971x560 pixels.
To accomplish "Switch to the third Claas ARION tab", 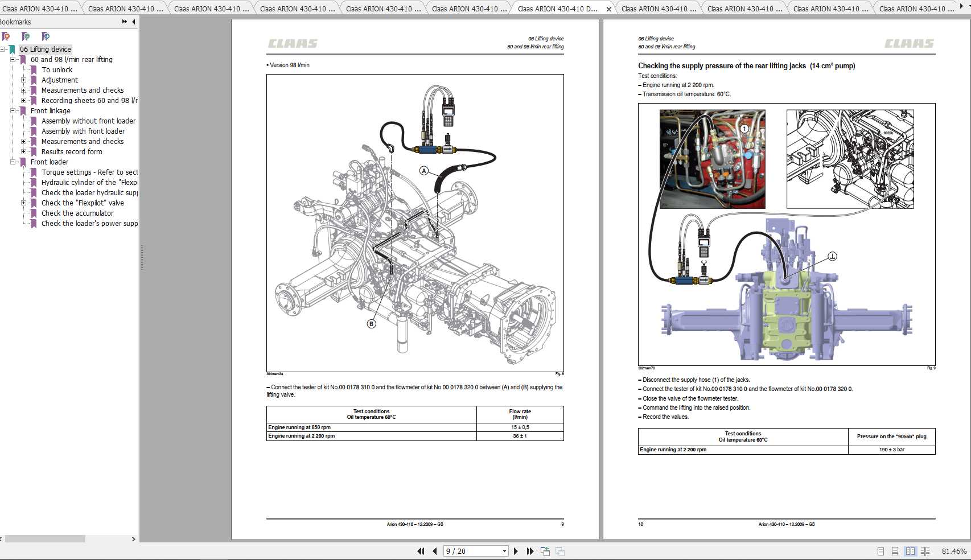I will 211,9.
